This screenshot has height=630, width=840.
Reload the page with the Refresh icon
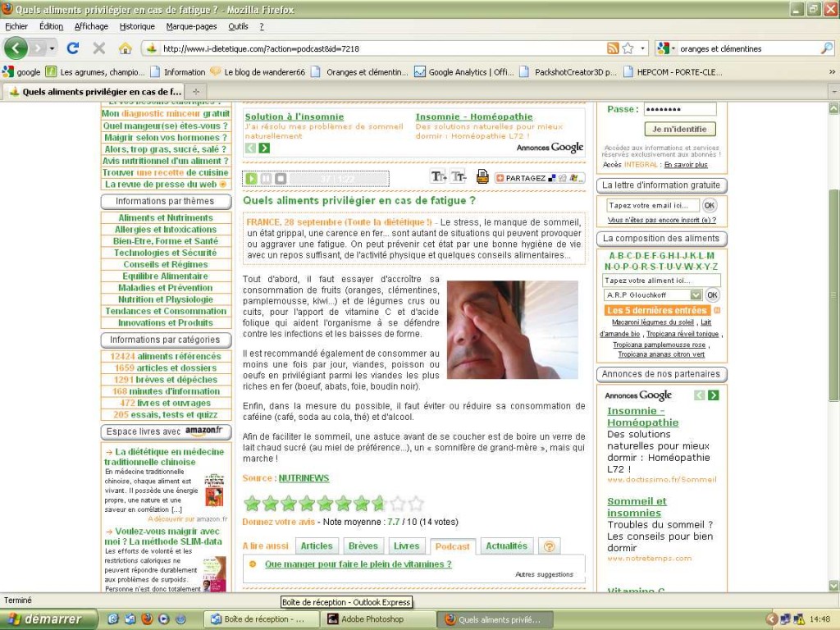tap(73, 48)
